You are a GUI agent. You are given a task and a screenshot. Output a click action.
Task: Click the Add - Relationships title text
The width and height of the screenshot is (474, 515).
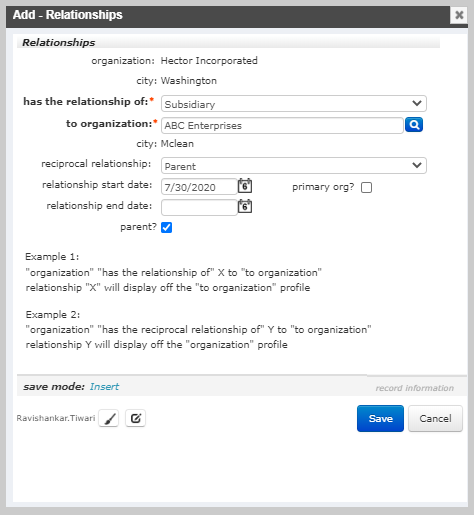(68, 15)
